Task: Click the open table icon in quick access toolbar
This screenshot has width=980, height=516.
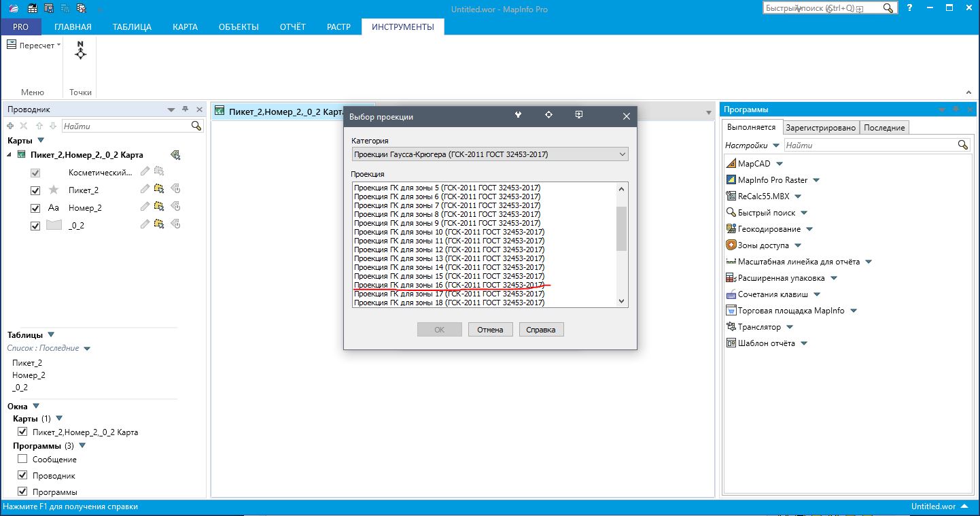Action: (33, 9)
